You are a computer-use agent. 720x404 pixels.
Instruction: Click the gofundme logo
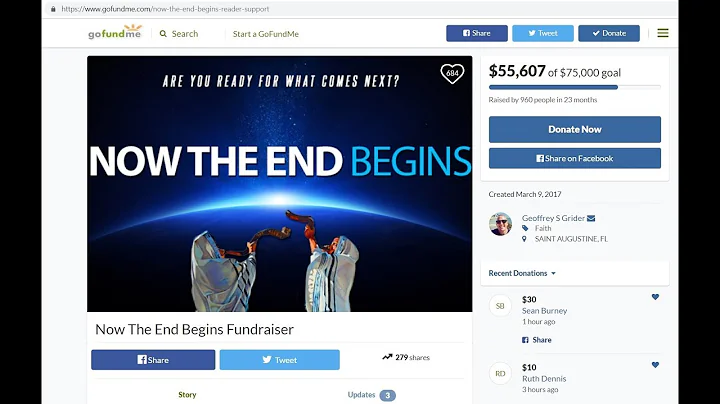pos(115,33)
